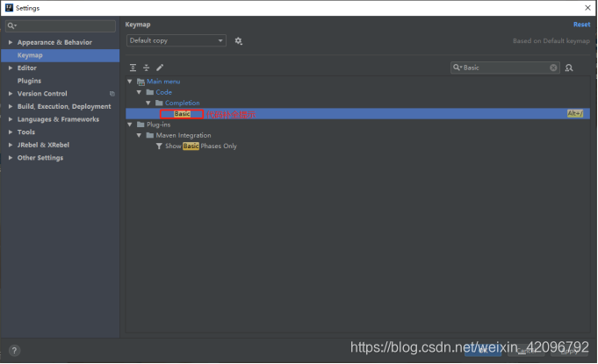Expand Appearance & Behavior section
This screenshot has height=364, width=598.
(x=11, y=42)
